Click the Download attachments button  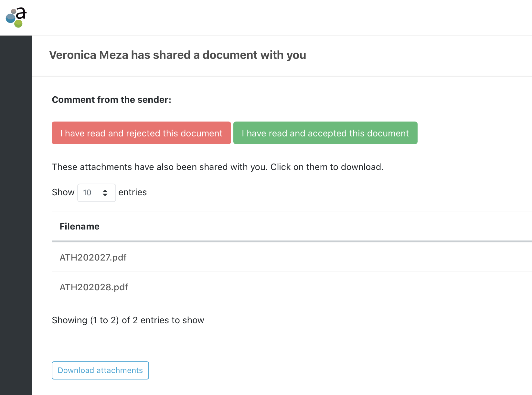[x=100, y=370]
